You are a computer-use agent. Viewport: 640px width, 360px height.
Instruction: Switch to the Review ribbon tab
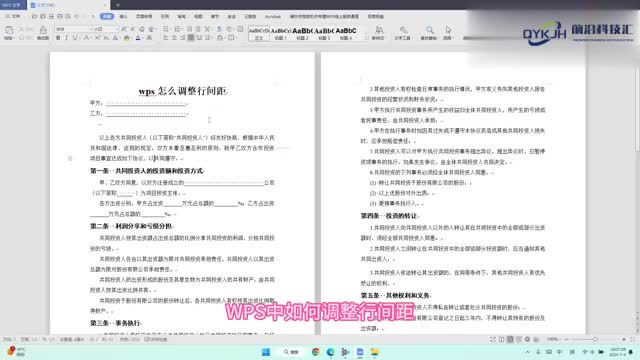pos(182,16)
